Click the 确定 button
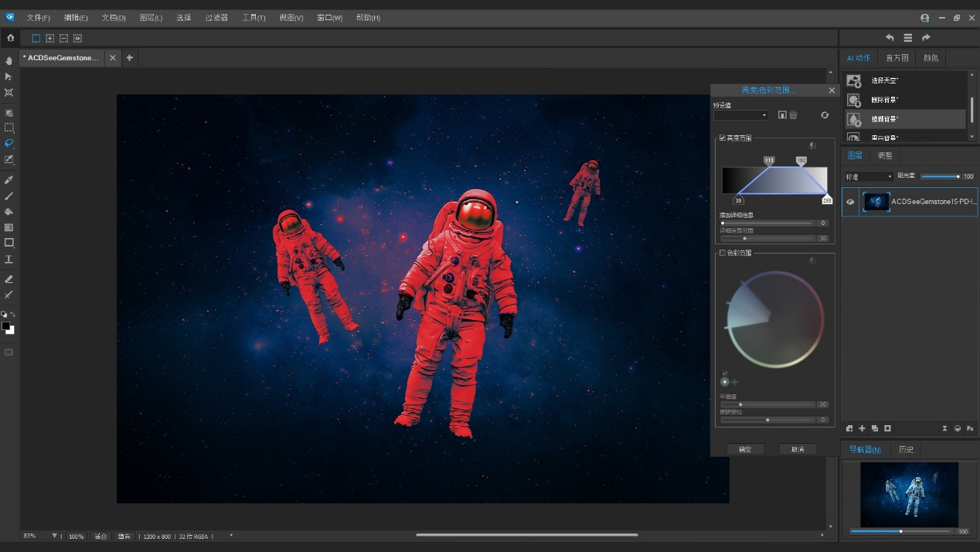The image size is (980, 552). pos(745,449)
